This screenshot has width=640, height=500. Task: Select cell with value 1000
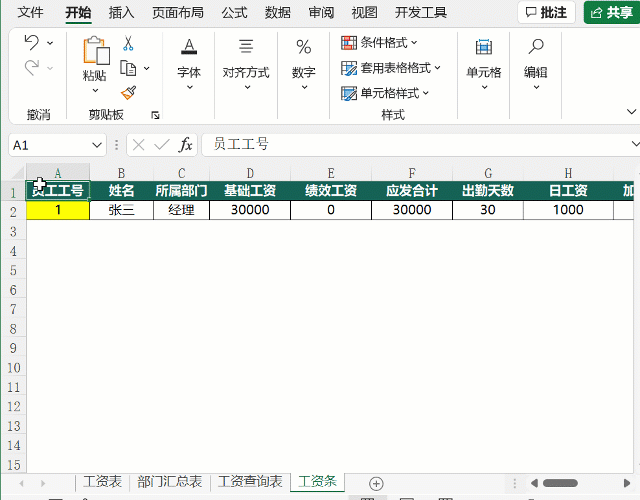coord(568,210)
